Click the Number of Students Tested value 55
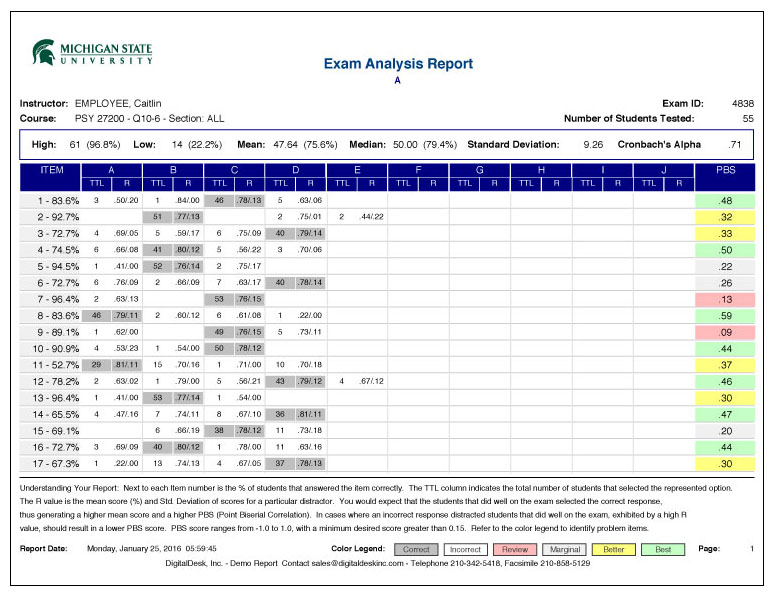This screenshot has width=773, height=598. 747,118
